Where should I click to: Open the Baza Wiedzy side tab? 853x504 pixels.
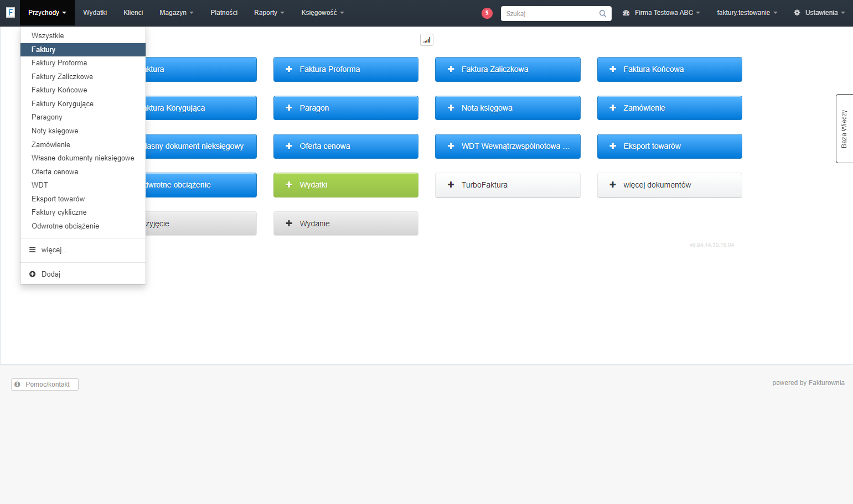coord(844,128)
